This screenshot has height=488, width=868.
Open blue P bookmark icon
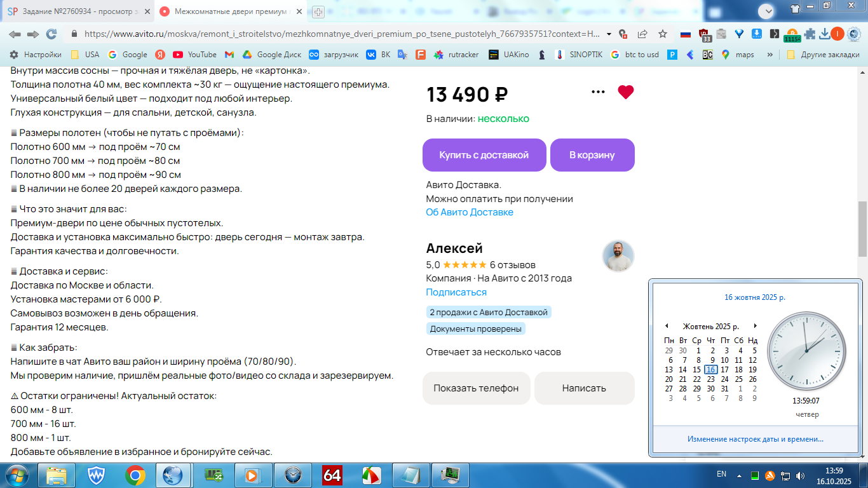click(672, 55)
